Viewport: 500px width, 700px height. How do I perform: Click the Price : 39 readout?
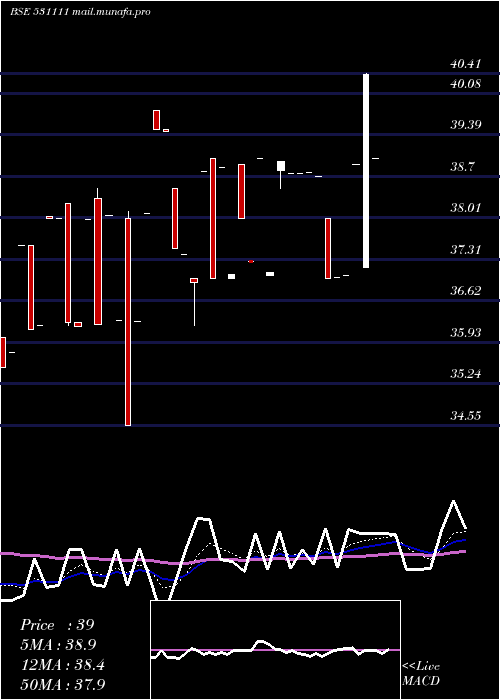tap(57, 625)
